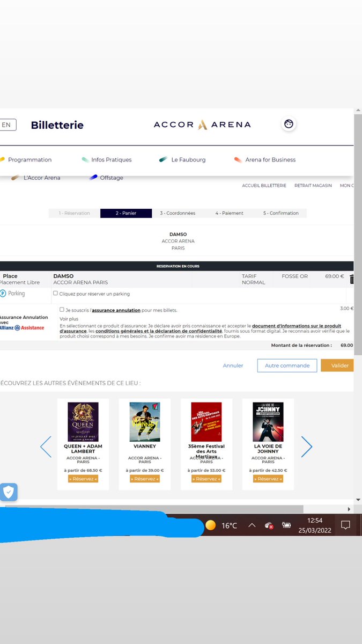The height and width of the screenshot is (644, 362).
Task: Show previous events with left carousel arrow
Action: (x=46, y=447)
